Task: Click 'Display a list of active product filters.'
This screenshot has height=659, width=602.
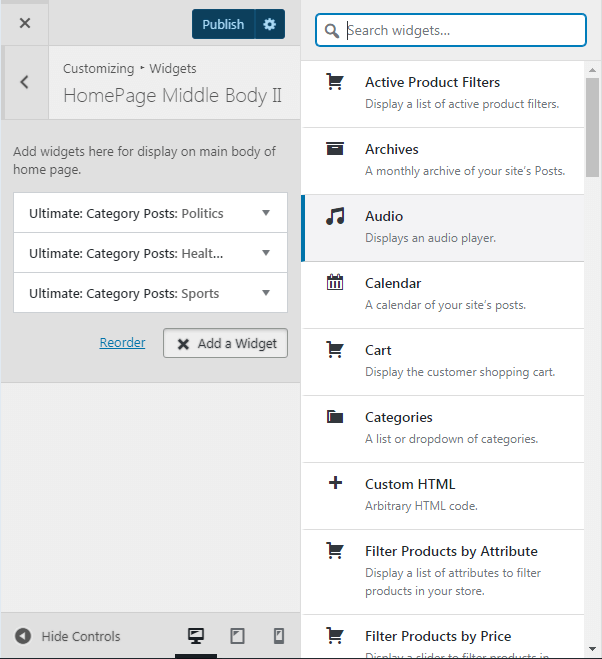Action: point(462,104)
